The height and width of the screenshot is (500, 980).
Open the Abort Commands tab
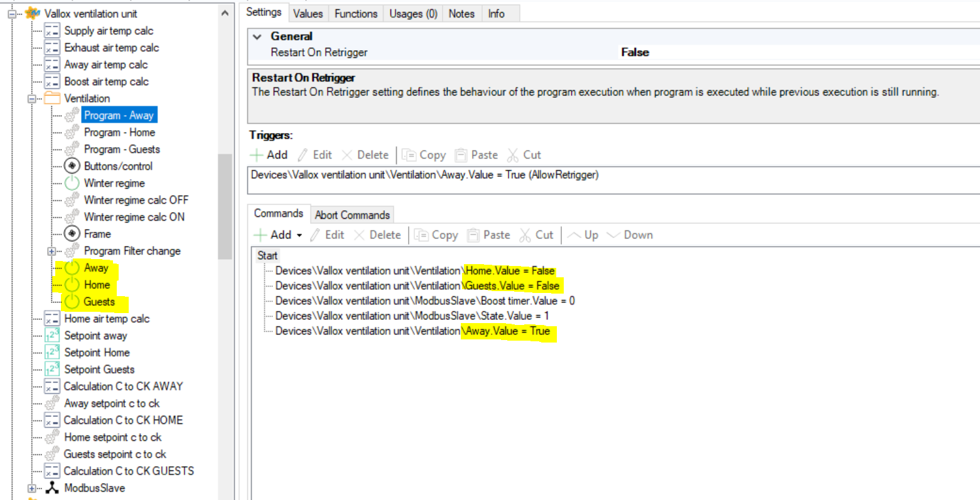352,215
